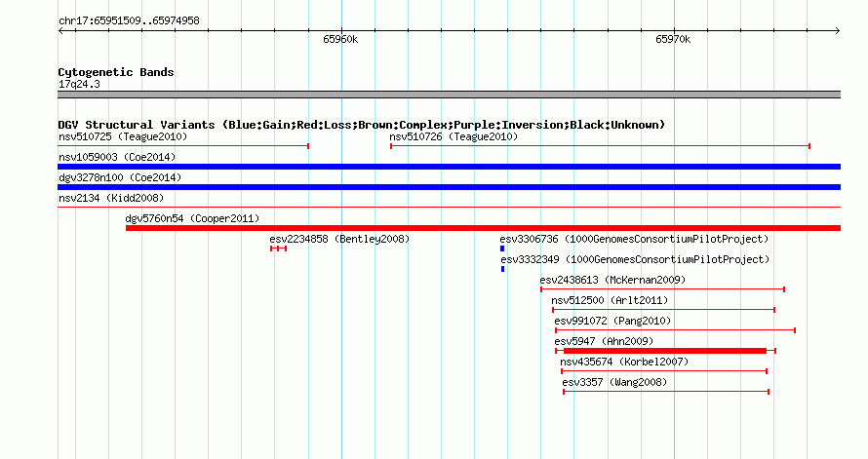
Task: Click the esv3332349 1000Genomes label
Action: pos(635,259)
